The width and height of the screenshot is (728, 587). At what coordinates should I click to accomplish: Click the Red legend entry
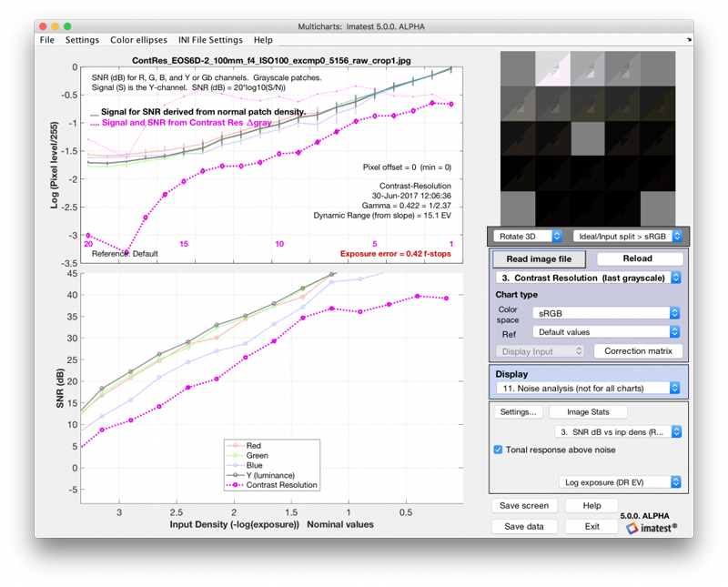(x=243, y=445)
